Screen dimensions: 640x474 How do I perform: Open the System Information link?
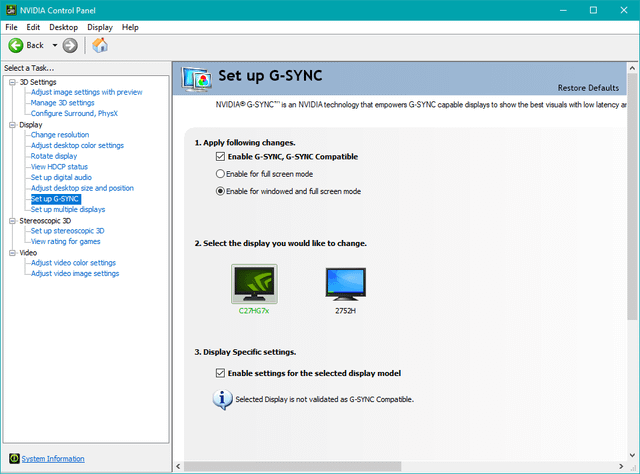click(53, 459)
